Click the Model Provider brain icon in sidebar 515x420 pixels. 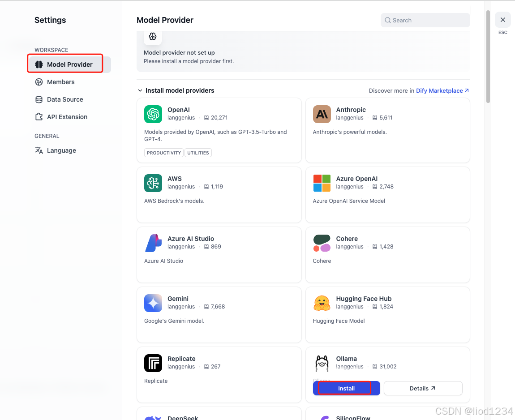[39, 64]
